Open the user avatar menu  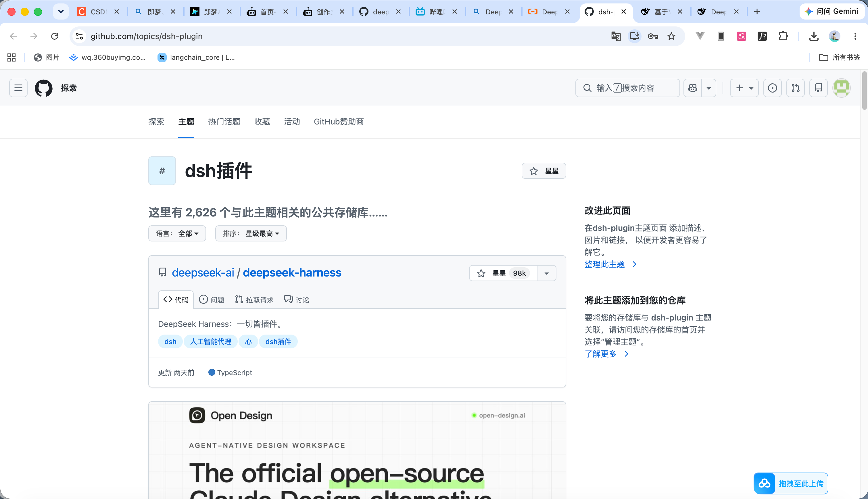coord(841,88)
